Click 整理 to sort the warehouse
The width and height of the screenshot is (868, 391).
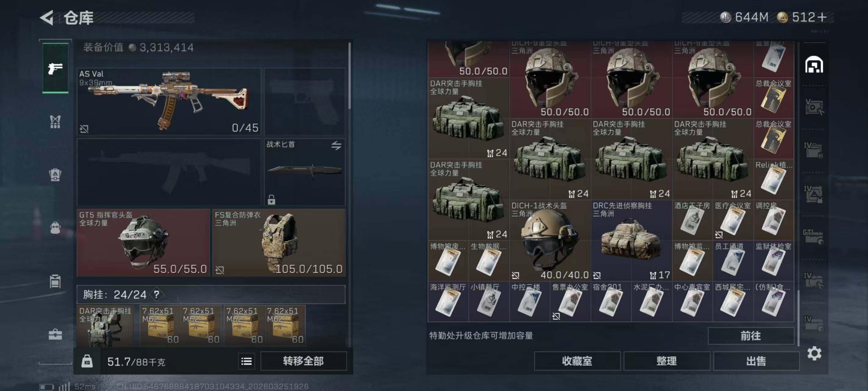667,361
